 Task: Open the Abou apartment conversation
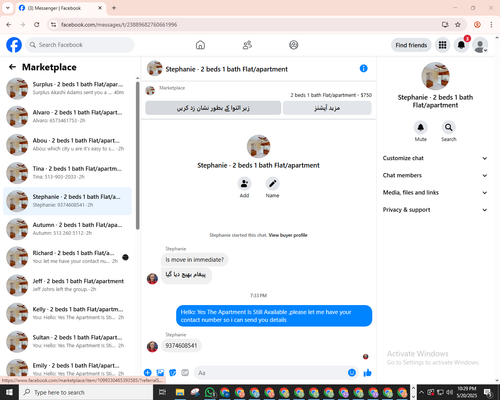(x=68, y=145)
